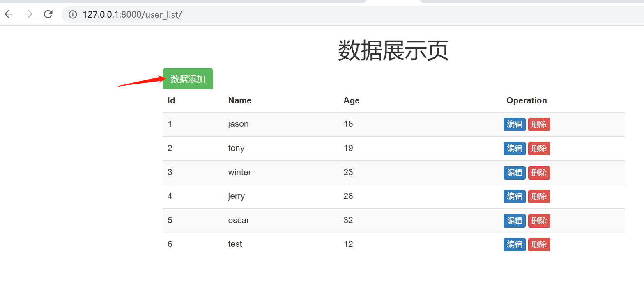Click the Name column header
This screenshot has height=292, width=644.
coord(240,100)
